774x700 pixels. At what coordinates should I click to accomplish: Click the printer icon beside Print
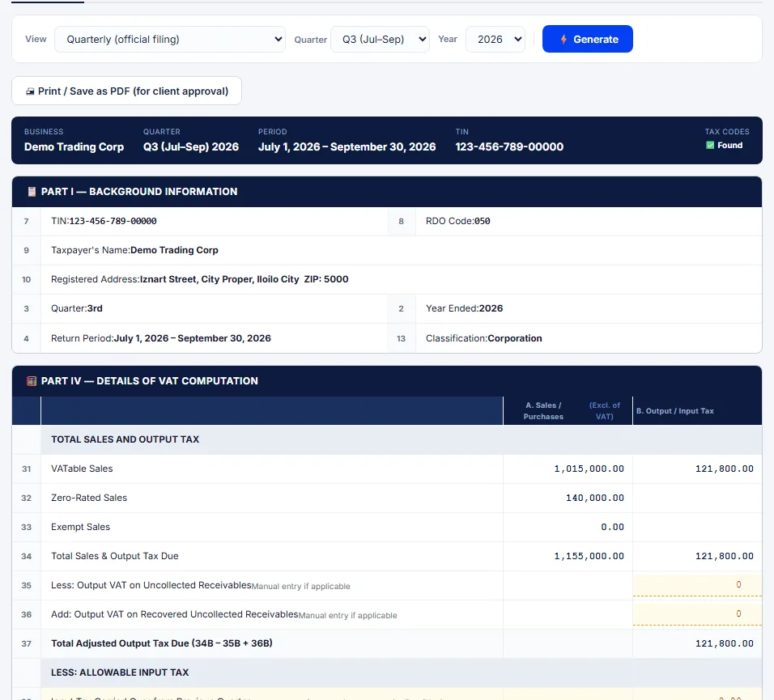[30, 91]
